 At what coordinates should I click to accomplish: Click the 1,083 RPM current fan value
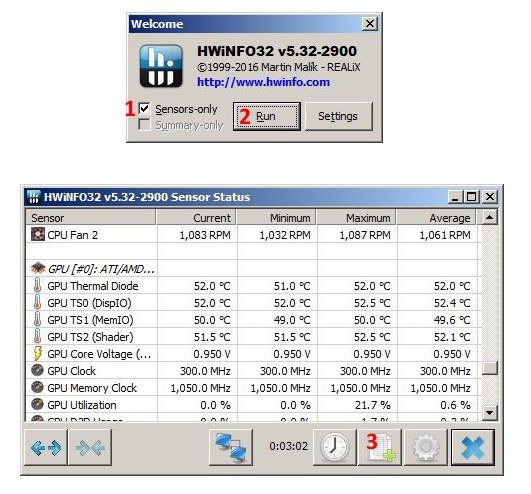(x=205, y=235)
